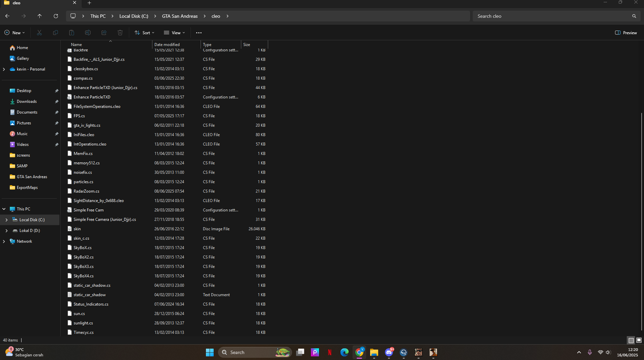Open the New dropdown menu
Viewport: 644px width, 360px height.
(x=15, y=33)
